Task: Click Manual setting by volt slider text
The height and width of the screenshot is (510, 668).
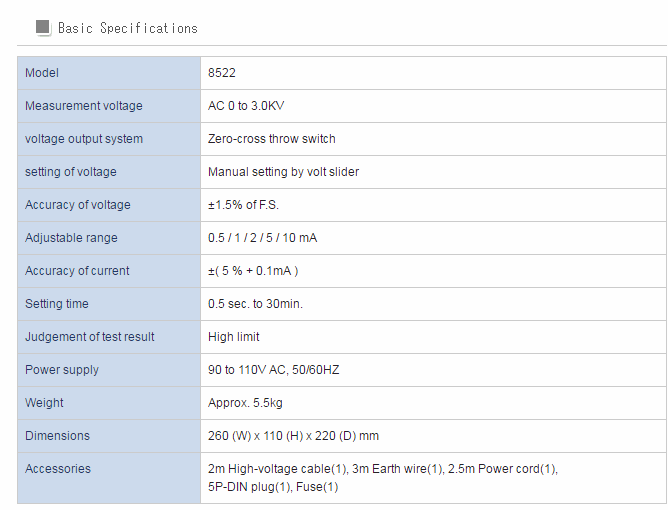Action: point(283,172)
